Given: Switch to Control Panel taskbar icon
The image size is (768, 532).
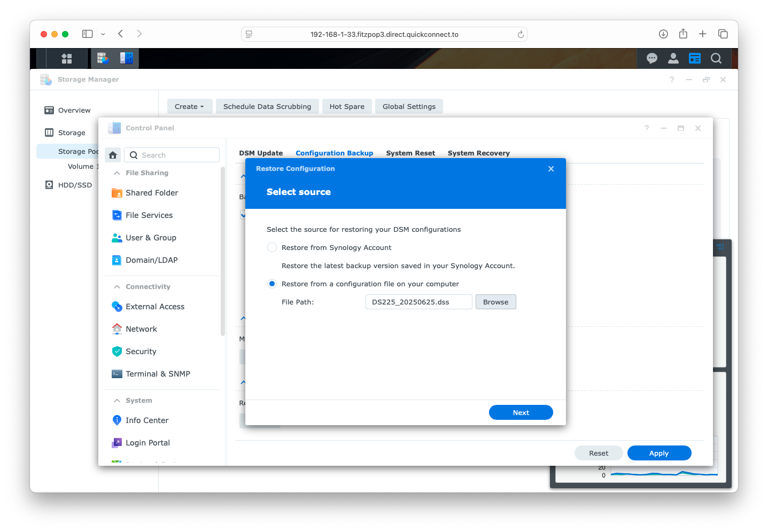Looking at the screenshot, I should pos(127,58).
